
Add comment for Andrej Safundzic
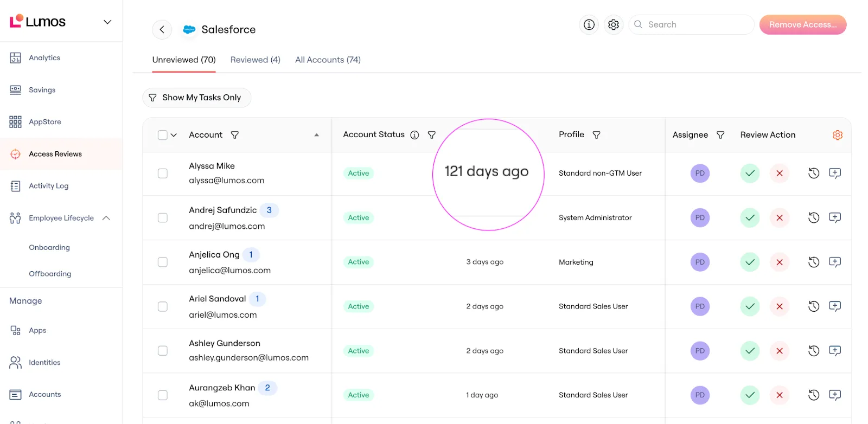[x=835, y=218]
